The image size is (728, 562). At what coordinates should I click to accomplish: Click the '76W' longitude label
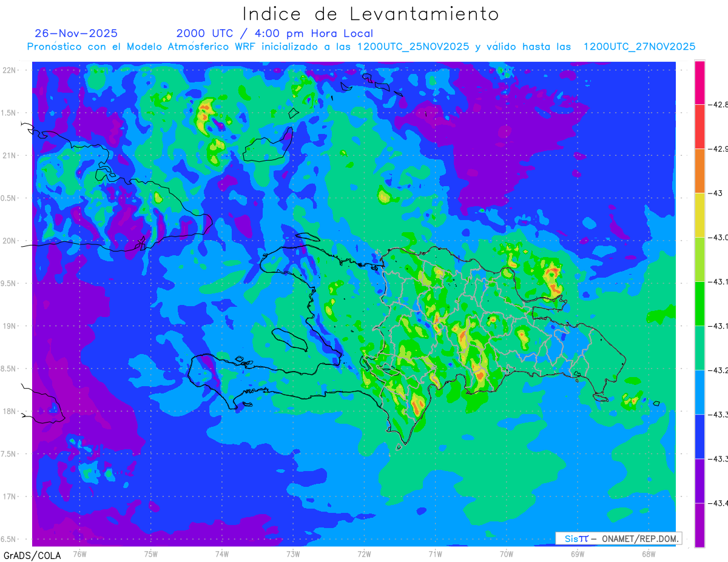(x=79, y=554)
